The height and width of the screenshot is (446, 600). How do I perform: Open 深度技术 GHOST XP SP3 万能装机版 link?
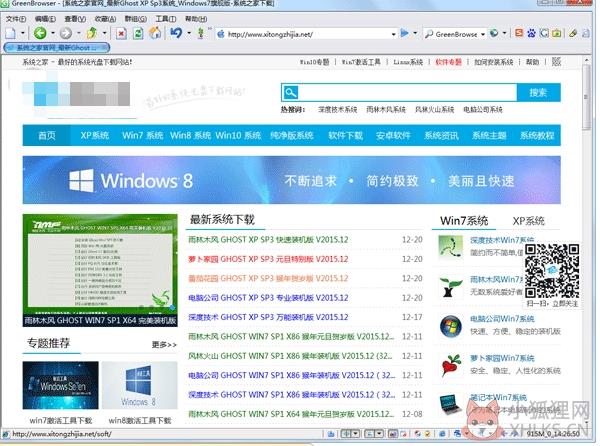[268, 317]
